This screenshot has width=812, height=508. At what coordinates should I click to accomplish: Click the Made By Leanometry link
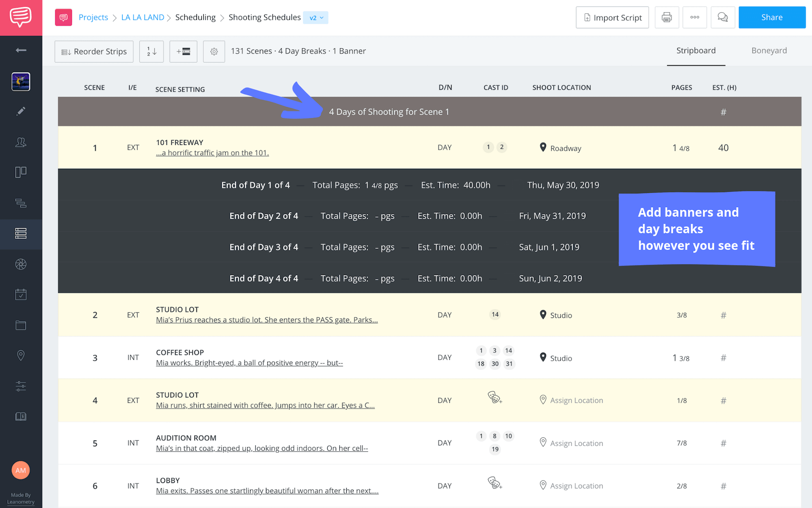21,498
